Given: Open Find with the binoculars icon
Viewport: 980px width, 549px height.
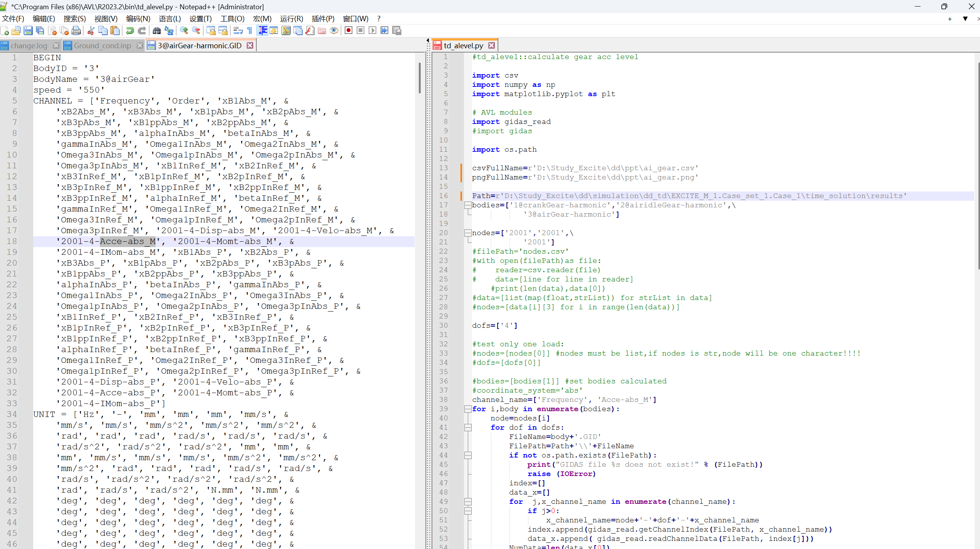Looking at the screenshot, I should pos(157,30).
